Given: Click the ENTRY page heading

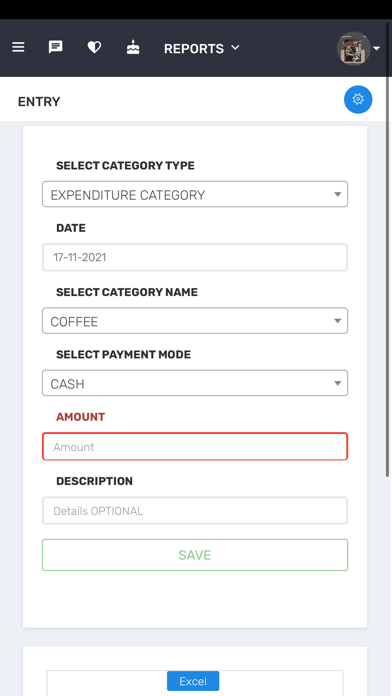Looking at the screenshot, I should point(39,102).
